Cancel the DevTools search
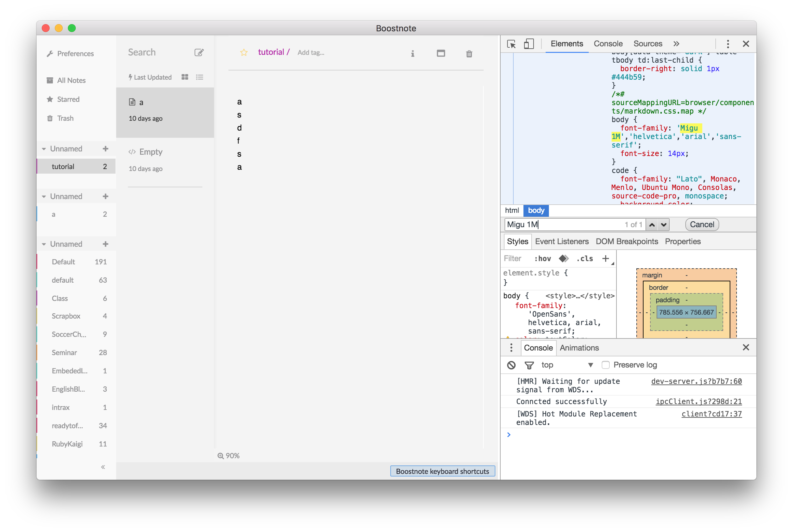Viewport: 793px width, 532px height. [x=701, y=225]
